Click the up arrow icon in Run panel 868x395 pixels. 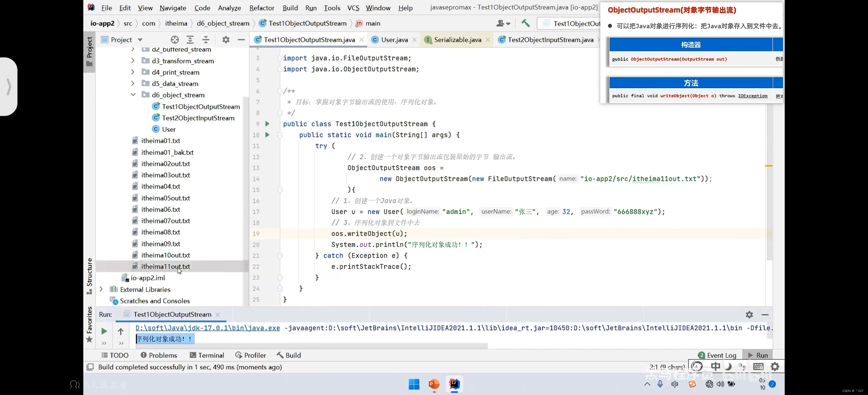click(121, 331)
